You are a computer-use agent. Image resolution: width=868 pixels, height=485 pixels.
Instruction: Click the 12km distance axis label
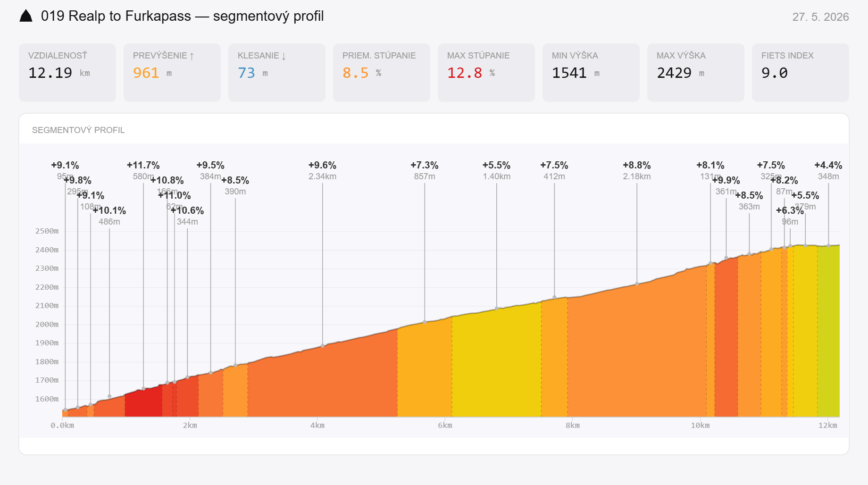[x=828, y=426]
